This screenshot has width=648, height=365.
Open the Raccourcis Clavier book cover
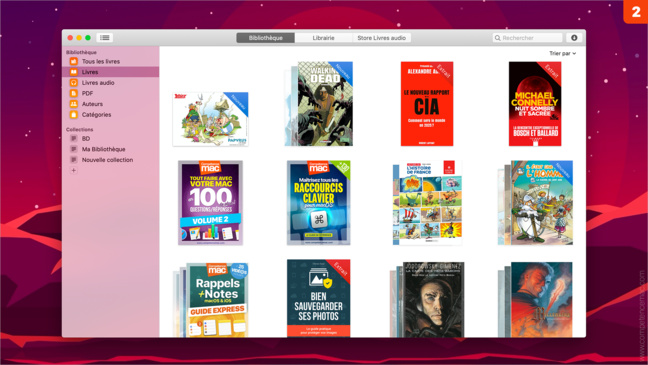coord(319,203)
